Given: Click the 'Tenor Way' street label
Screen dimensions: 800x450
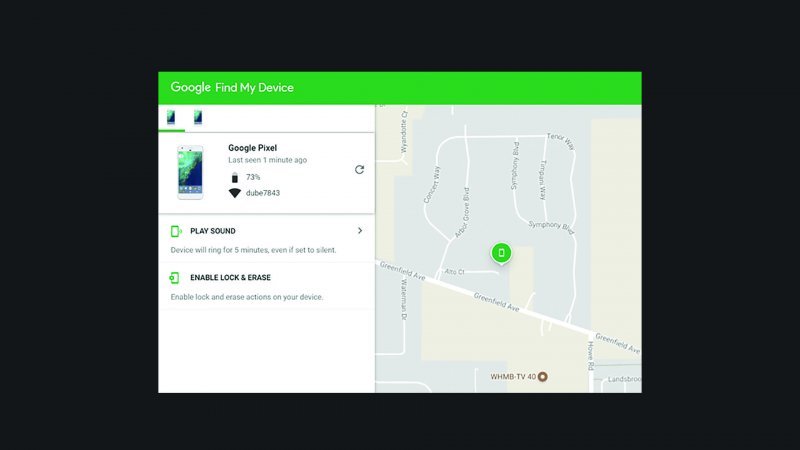Looking at the screenshot, I should tap(561, 141).
